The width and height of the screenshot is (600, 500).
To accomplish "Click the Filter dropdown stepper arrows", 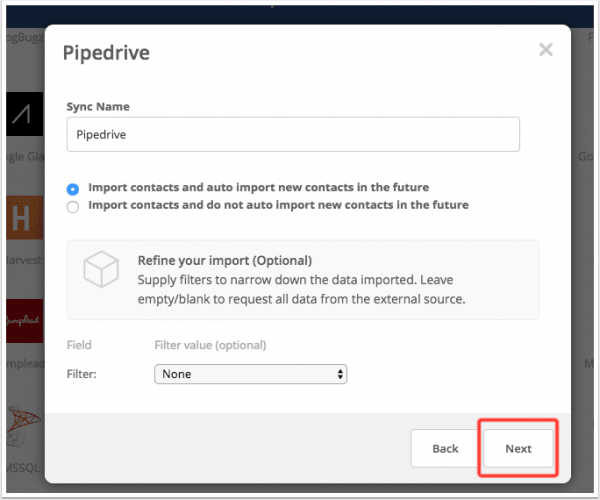I will tap(340, 374).
